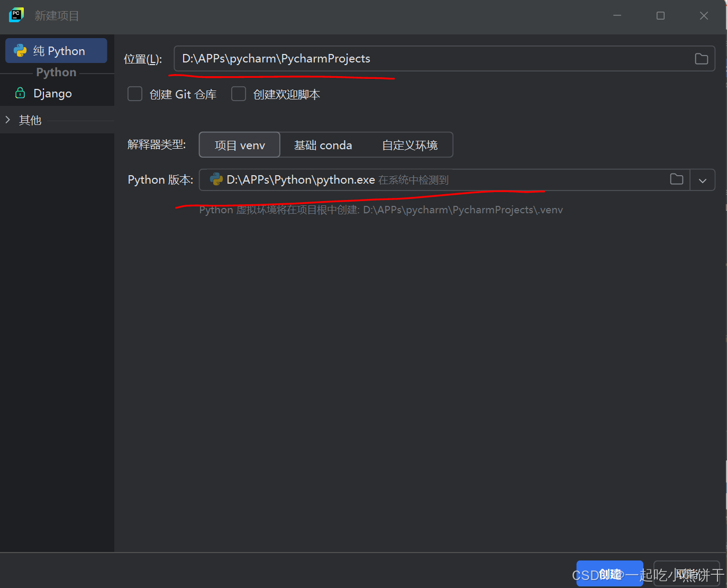Click the 取消 button next to 创建
The height and width of the screenshot is (588, 727).
pos(686,573)
